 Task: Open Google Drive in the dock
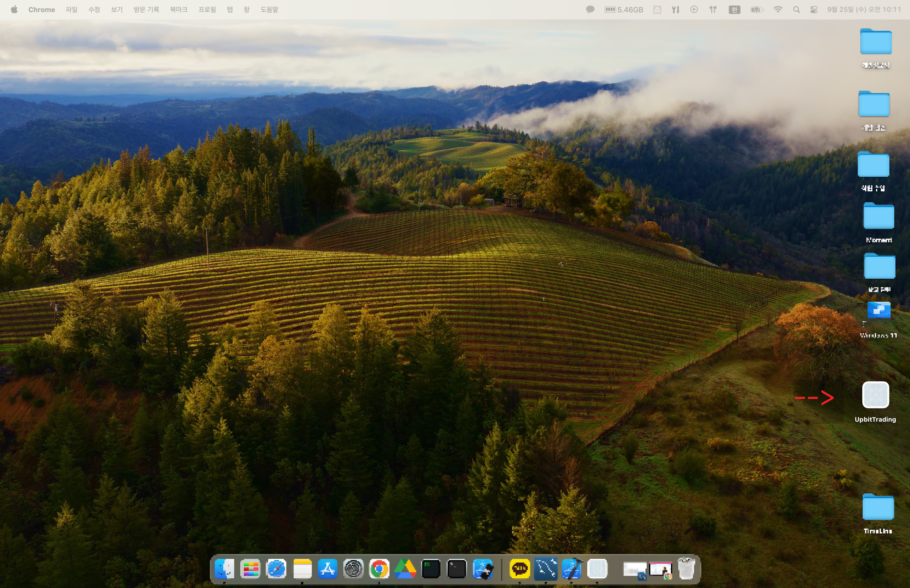405,569
